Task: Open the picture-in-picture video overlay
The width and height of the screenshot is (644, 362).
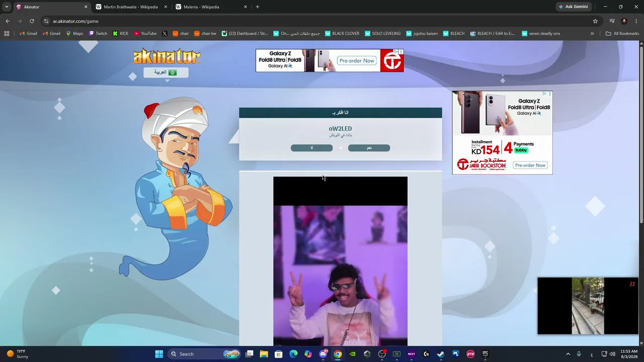Action: [x=588, y=306]
